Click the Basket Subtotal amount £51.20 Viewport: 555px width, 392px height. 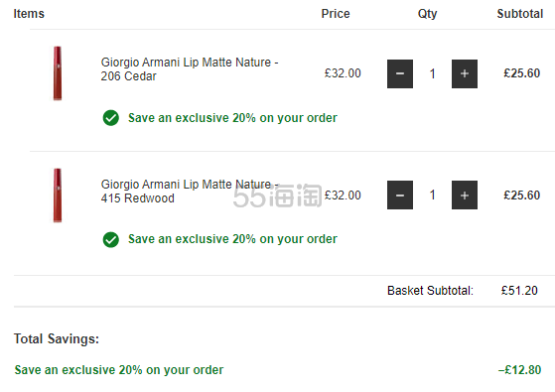[519, 291]
